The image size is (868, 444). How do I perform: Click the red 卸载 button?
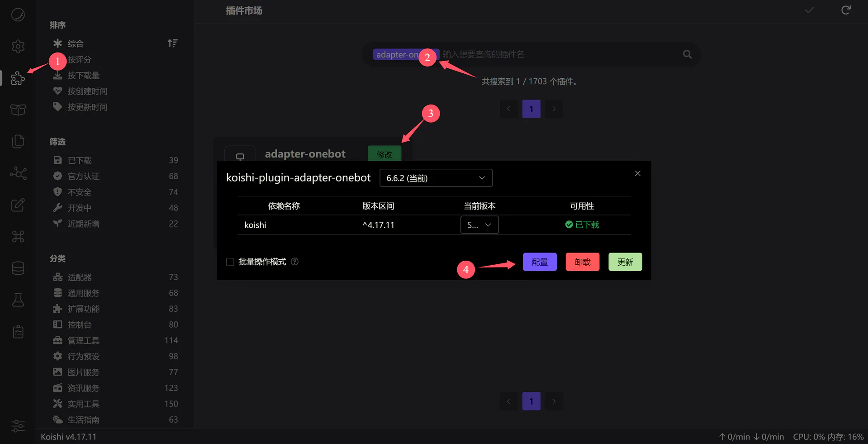click(x=583, y=262)
